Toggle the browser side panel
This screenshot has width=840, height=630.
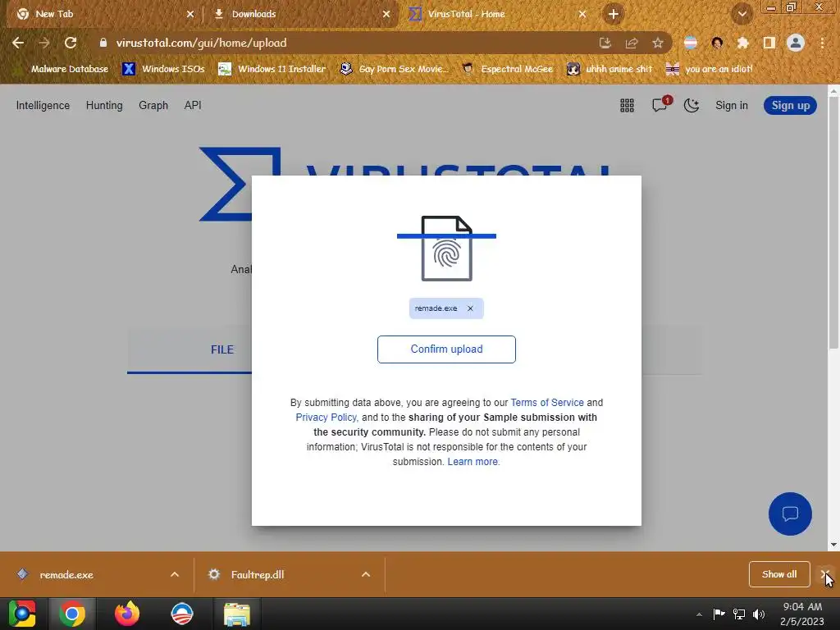pyautogui.click(x=769, y=43)
